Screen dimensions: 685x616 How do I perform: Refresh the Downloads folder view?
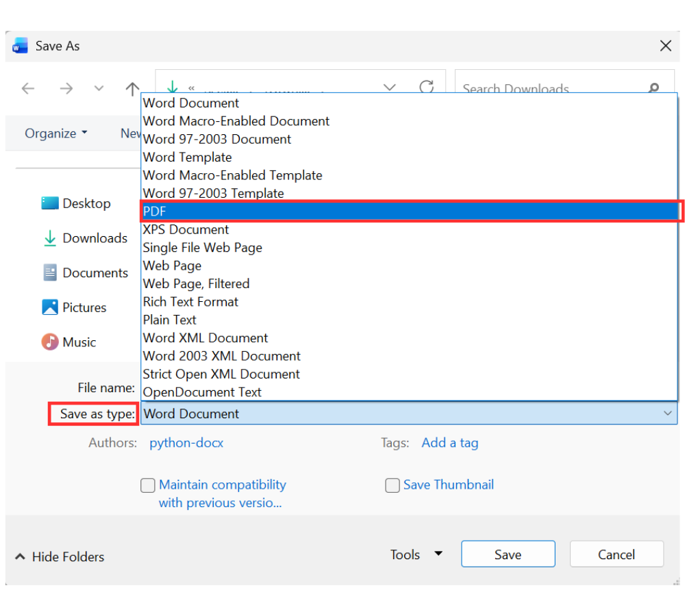coord(426,86)
